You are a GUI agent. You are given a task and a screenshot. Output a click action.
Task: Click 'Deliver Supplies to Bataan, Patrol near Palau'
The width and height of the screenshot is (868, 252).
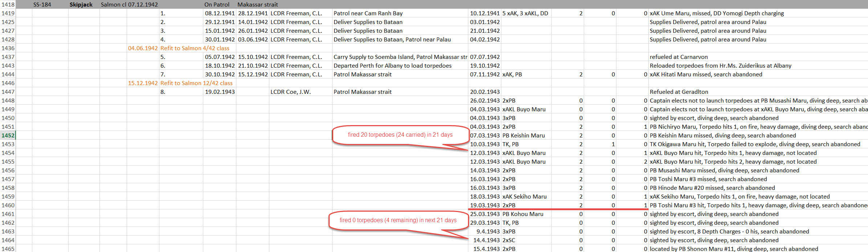392,39
